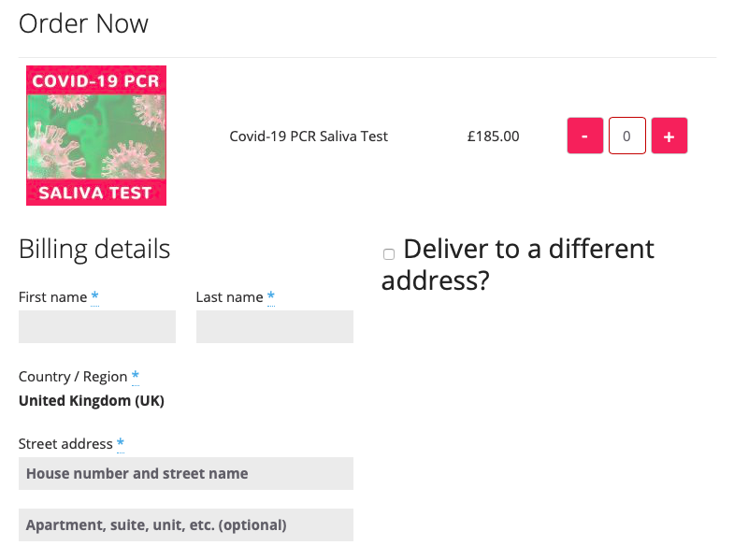Enable Deliver to a different address checkbox
This screenshot has width=734, height=560.
[x=389, y=253]
